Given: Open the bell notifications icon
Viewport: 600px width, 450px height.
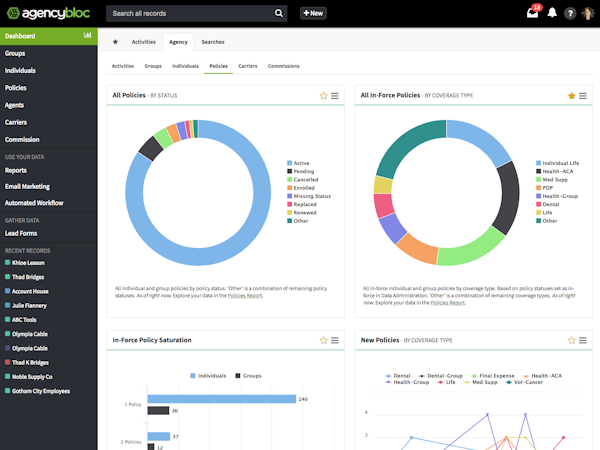Looking at the screenshot, I should click(x=552, y=13).
